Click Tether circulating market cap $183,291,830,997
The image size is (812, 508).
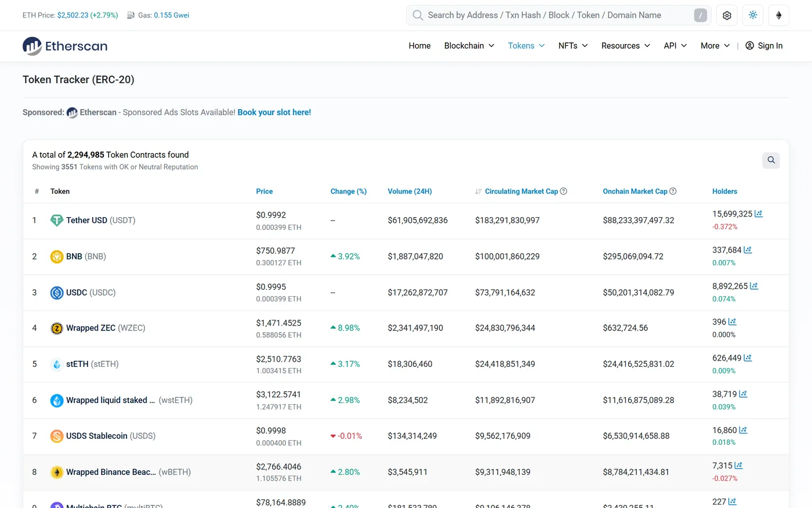tap(507, 221)
